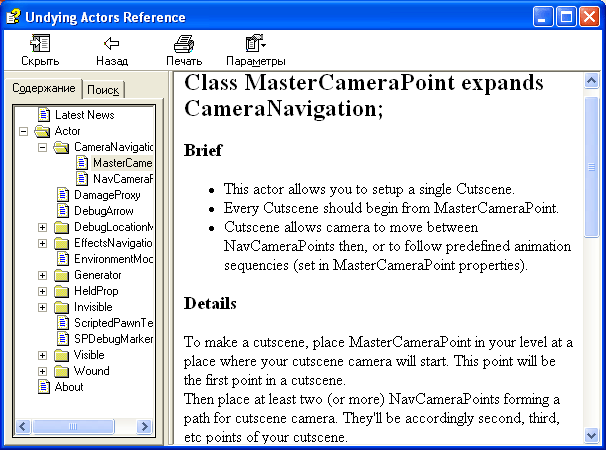Select the Generator tree entry
The image size is (606, 450).
[x=97, y=275]
